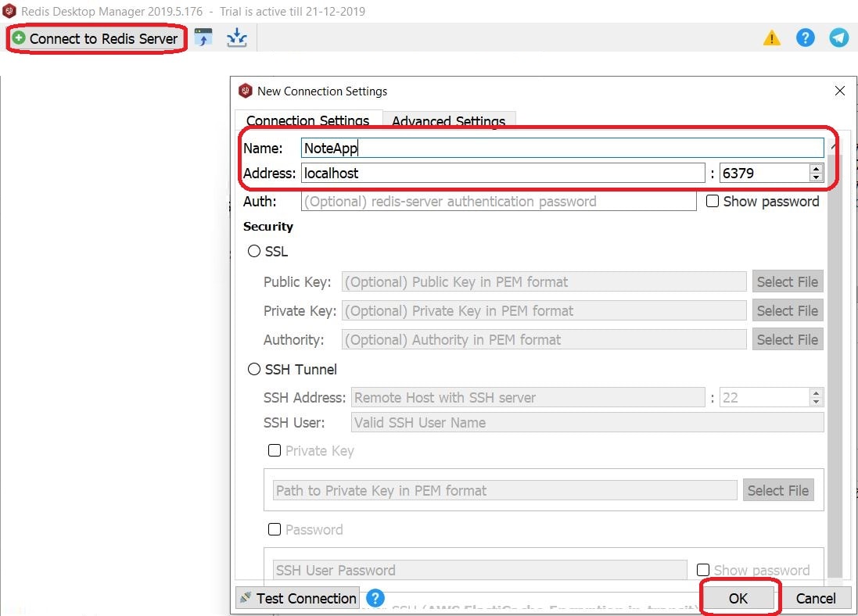Select the SSH Tunnel radio button
The width and height of the screenshot is (858, 616).
coord(254,369)
